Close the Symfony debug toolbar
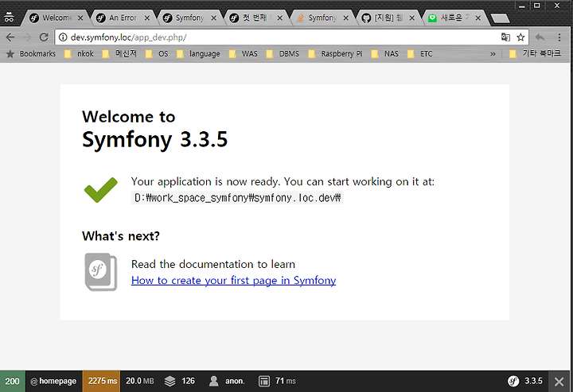The height and width of the screenshot is (392, 573). point(559,382)
